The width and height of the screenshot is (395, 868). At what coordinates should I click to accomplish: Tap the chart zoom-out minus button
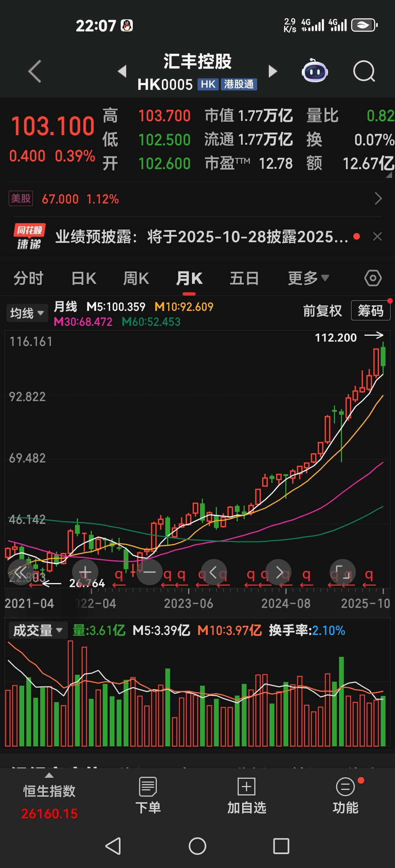149,572
